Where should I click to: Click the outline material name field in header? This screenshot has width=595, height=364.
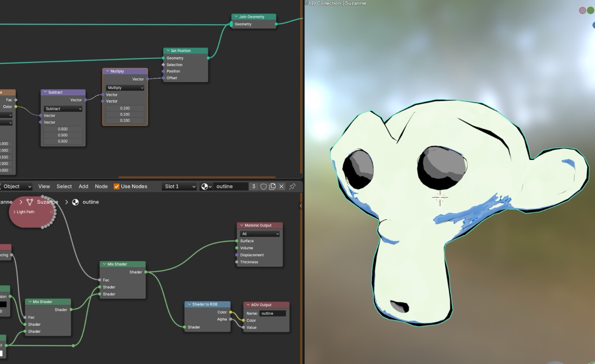pyautogui.click(x=231, y=186)
